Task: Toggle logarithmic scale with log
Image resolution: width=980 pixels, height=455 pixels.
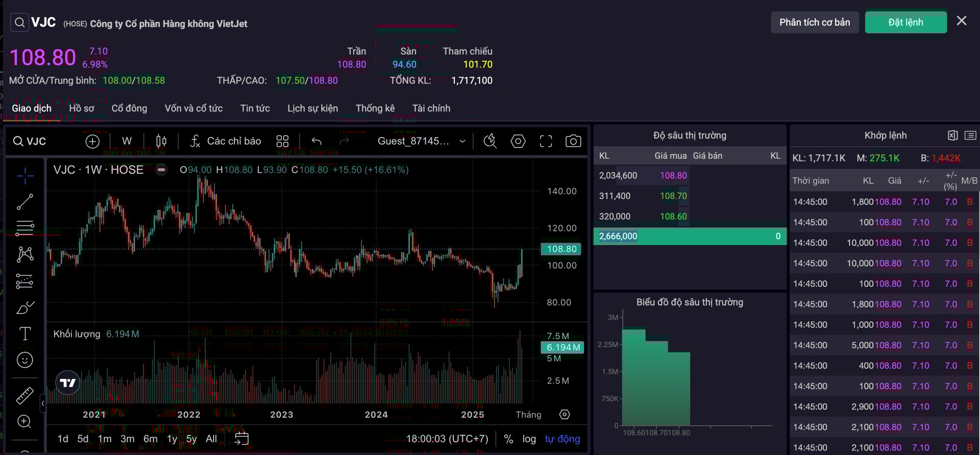Action: point(529,439)
